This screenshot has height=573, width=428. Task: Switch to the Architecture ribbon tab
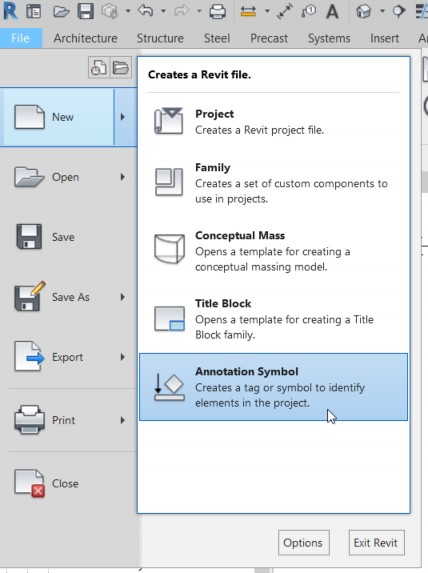(x=86, y=38)
